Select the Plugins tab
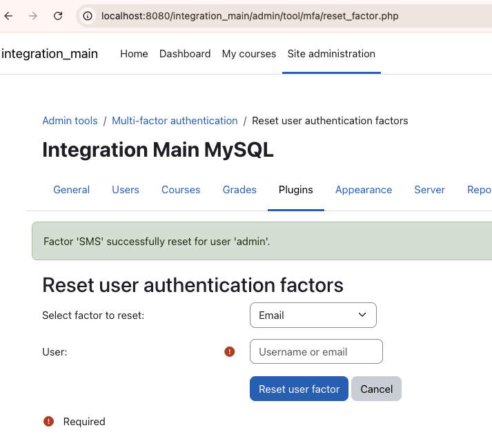The width and height of the screenshot is (492, 448). coord(295,190)
